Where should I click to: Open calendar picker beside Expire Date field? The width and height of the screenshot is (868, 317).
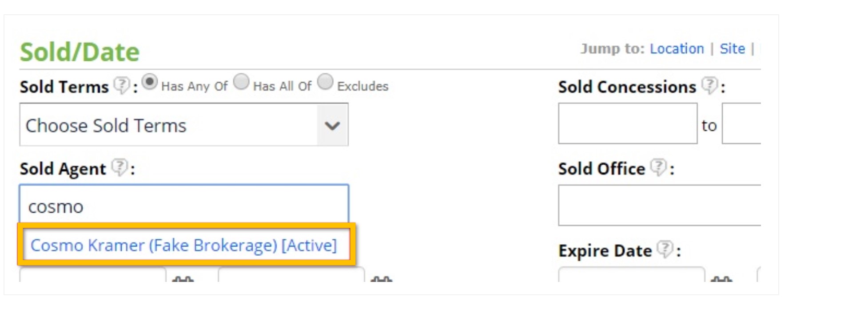point(721,279)
